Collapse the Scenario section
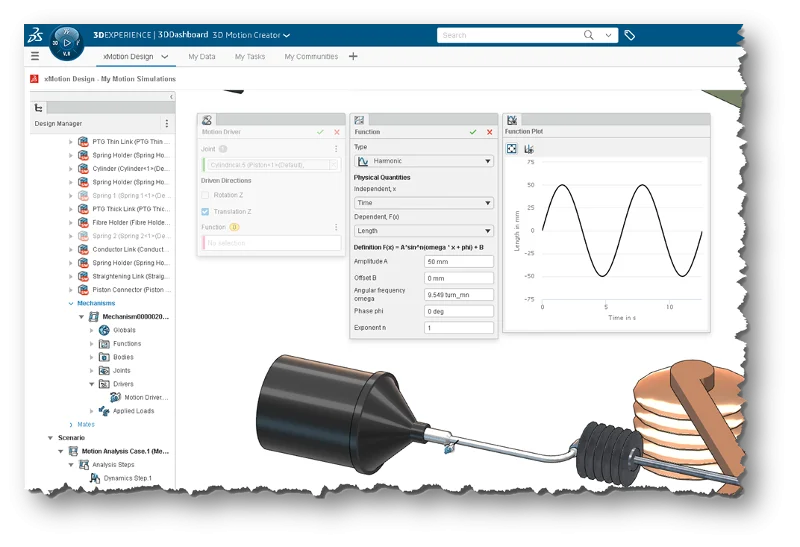800x547 pixels. 51,438
